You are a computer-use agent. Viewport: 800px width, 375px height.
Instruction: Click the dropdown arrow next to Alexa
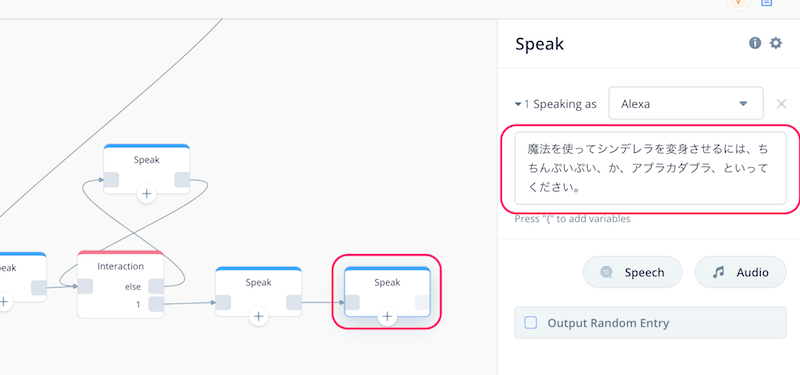click(x=743, y=104)
